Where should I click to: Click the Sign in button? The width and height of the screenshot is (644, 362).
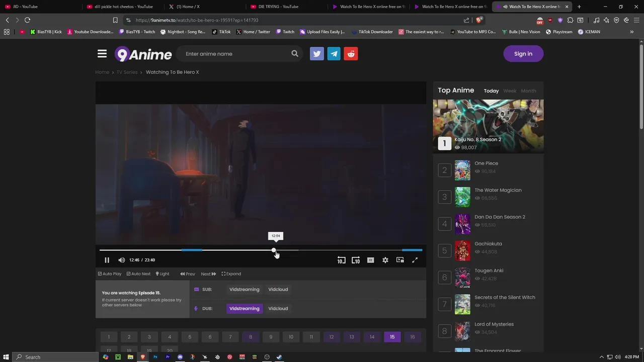(x=523, y=54)
